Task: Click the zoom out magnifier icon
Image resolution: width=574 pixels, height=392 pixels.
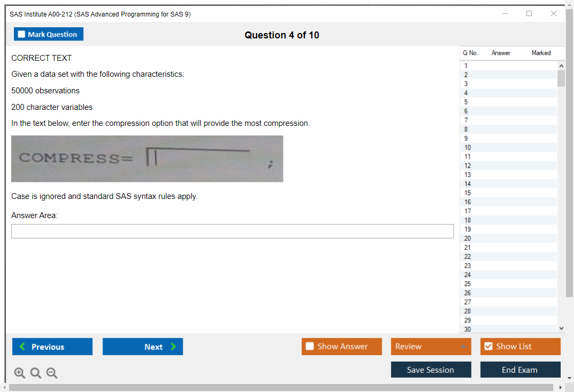Action: (52, 373)
